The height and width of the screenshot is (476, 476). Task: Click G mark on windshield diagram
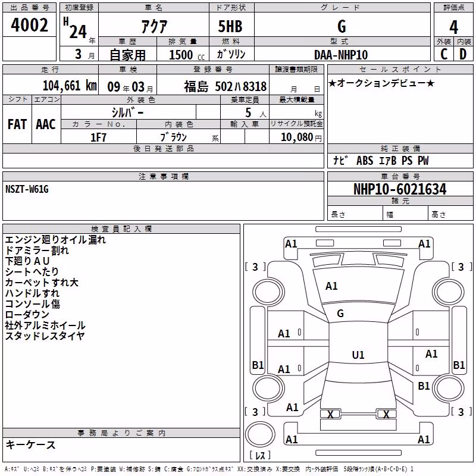click(340, 313)
